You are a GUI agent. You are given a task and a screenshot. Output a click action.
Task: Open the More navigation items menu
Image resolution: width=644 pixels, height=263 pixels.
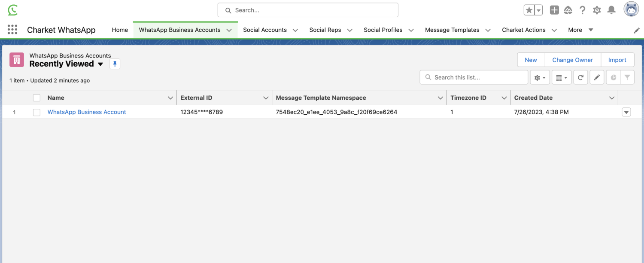pos(580,30)
